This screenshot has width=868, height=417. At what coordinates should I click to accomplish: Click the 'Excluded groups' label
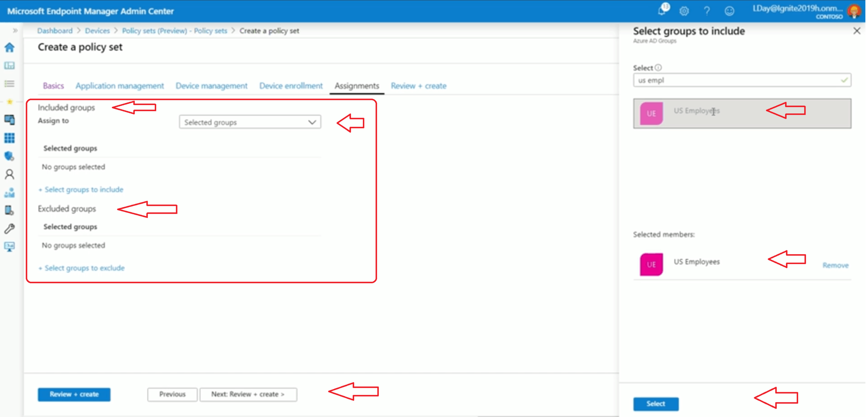(67, 209)
